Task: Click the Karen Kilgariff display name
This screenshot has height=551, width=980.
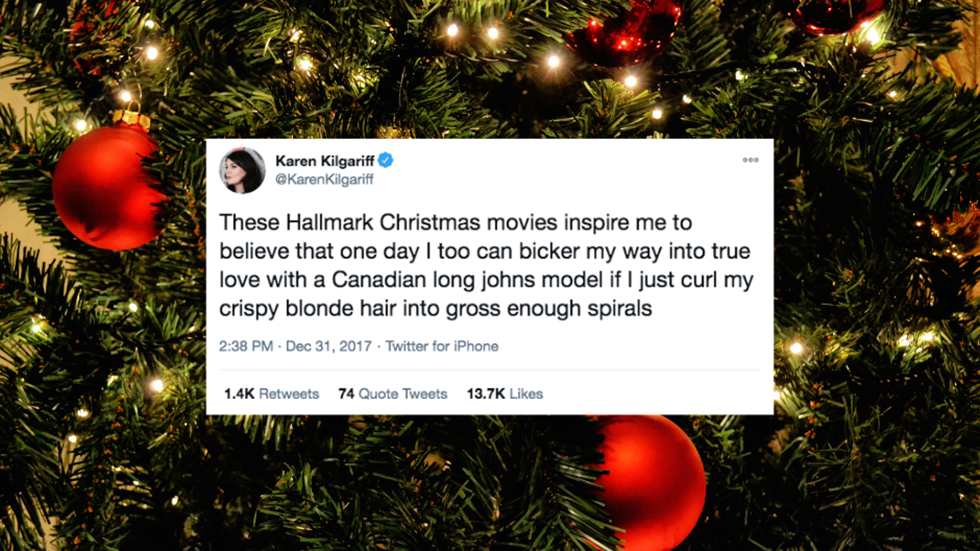Action: [325, 161]
